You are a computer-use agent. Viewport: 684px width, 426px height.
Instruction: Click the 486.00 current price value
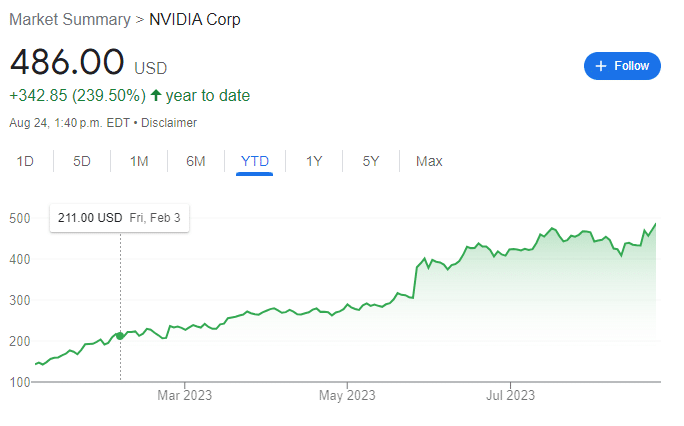(x=67, y=62)
